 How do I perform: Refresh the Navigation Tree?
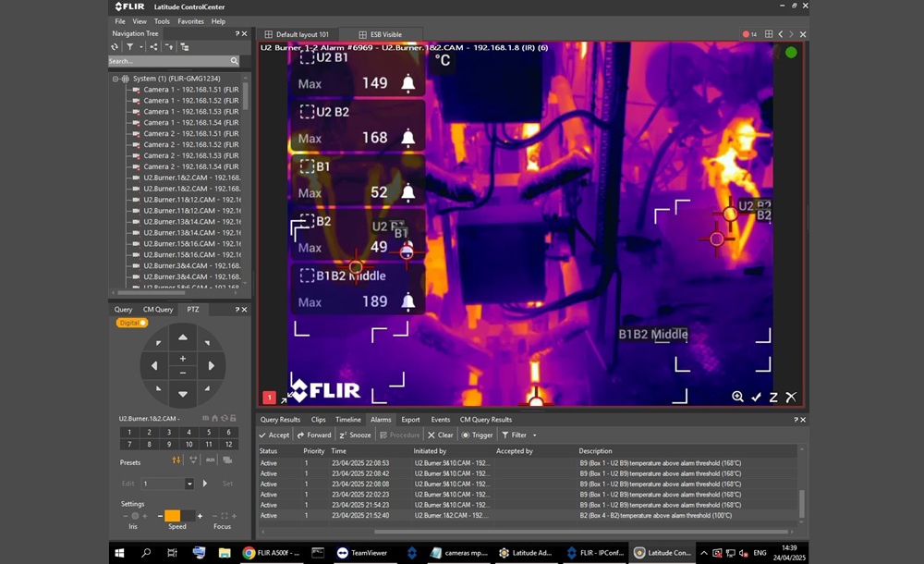(x=115, y=46)
